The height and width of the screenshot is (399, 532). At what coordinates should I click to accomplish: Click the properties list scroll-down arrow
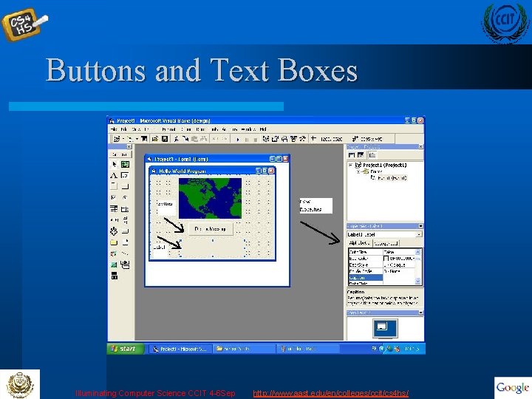pos(418,281)
